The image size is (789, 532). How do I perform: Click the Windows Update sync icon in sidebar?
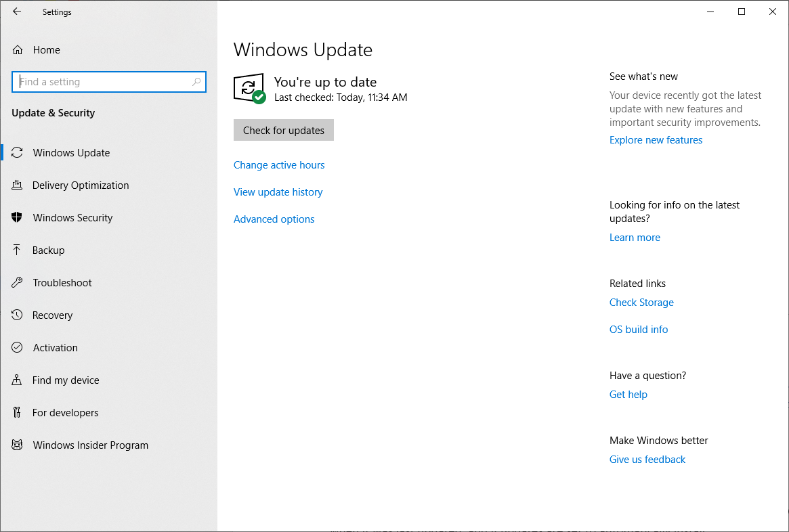(x=17, y=152)
